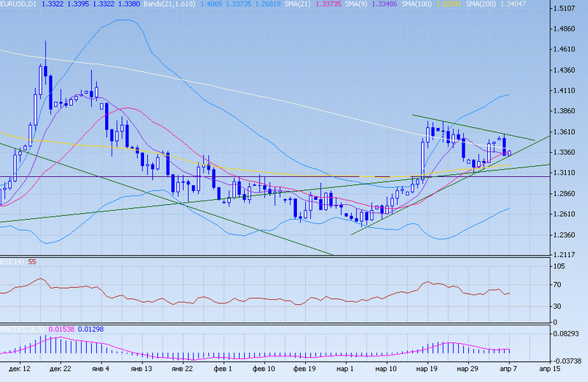Image resolution: width=588 pixels, height=382 pixels.
Task: Select the 'мар 19' date on timeline
Action: 424,369
